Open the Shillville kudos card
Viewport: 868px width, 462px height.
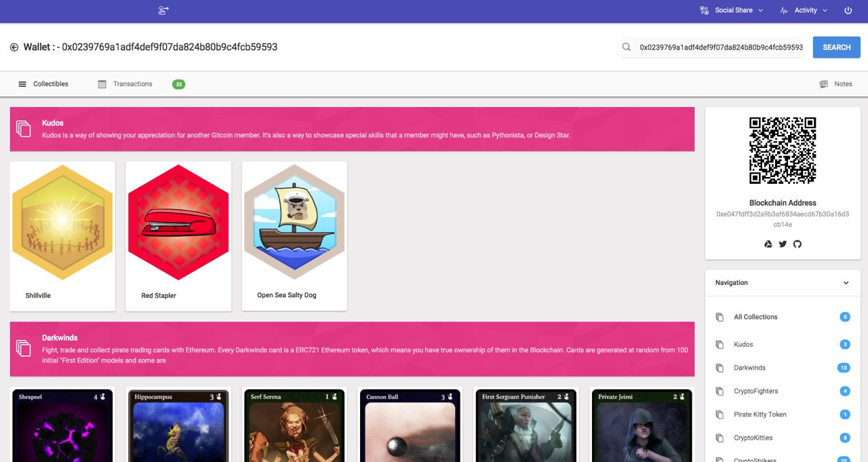coord(62,236)
